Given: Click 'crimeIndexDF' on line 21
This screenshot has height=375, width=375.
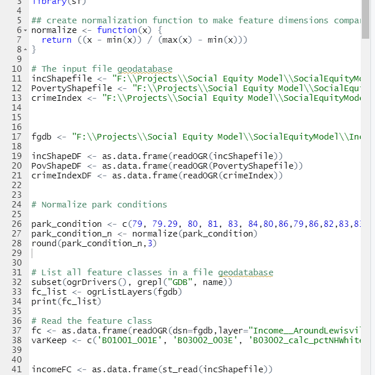Looking at the screenshot, I should [x=61, y=176].
